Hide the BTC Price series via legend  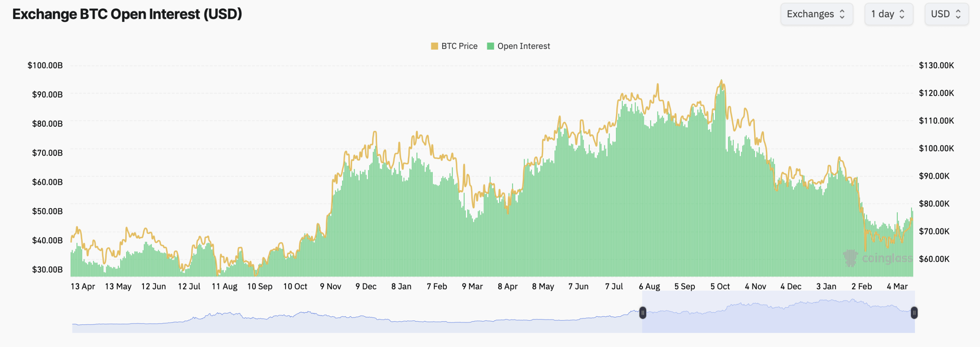point(459,46)
